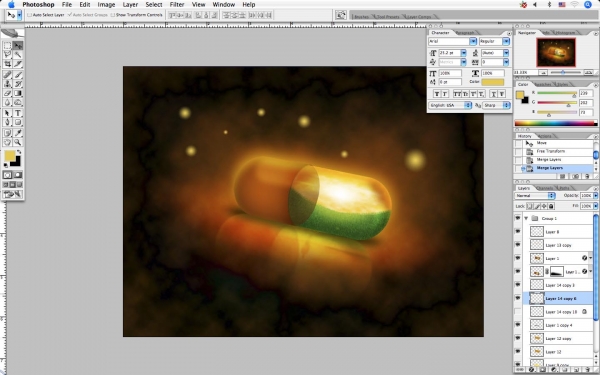
Task: Hide the Group 1 layer group
Action: pos(517,218)
